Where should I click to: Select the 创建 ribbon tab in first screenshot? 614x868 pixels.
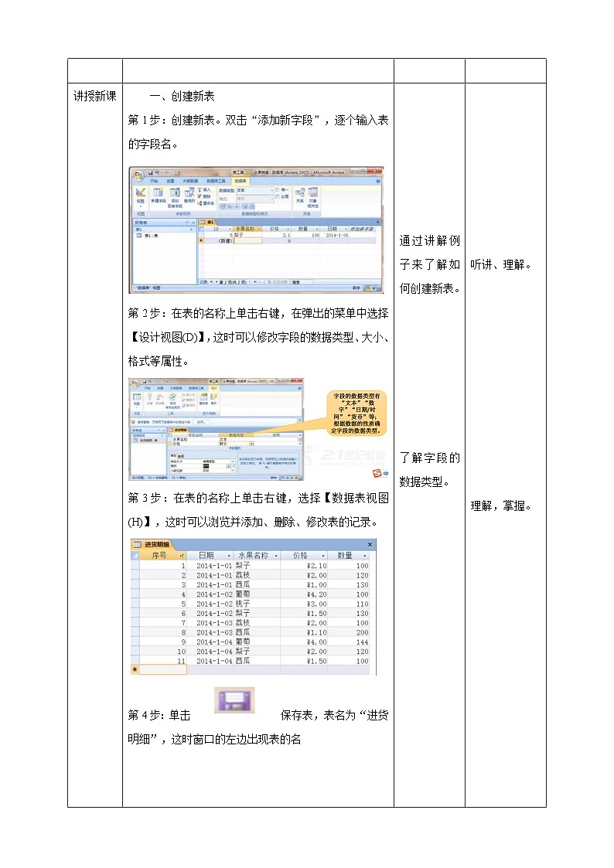point(171,181)
